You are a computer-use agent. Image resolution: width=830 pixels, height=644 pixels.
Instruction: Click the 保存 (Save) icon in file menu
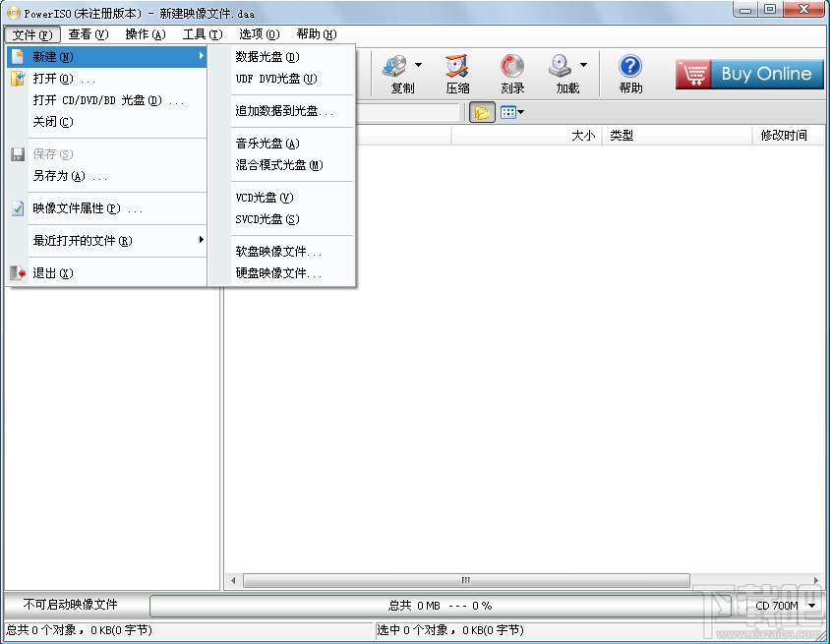tap(18, 153)
